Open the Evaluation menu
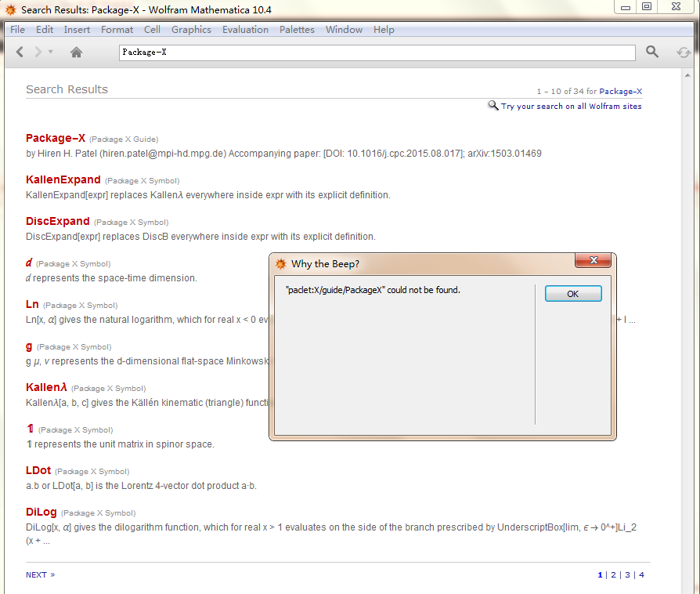This screenshot has width=700, height=594. point(246,30)
